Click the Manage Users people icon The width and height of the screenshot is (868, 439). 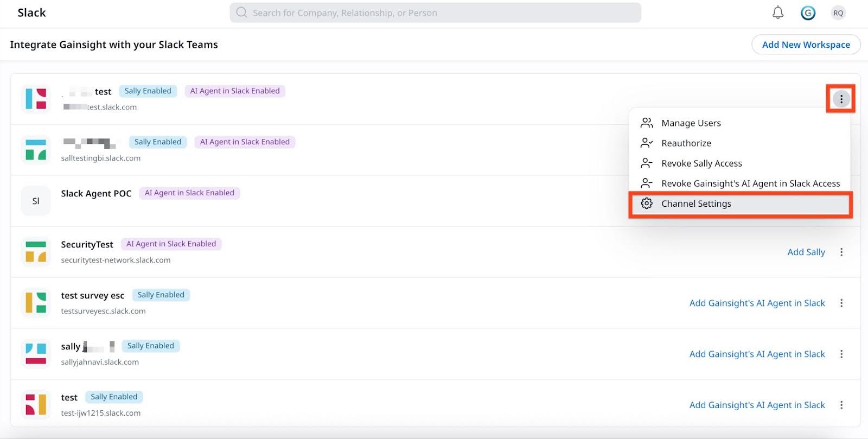(647, 123)
